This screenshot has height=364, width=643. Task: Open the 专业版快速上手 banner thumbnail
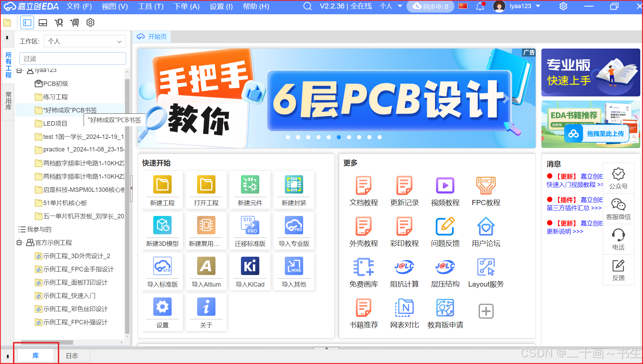(x=591, y=73)
